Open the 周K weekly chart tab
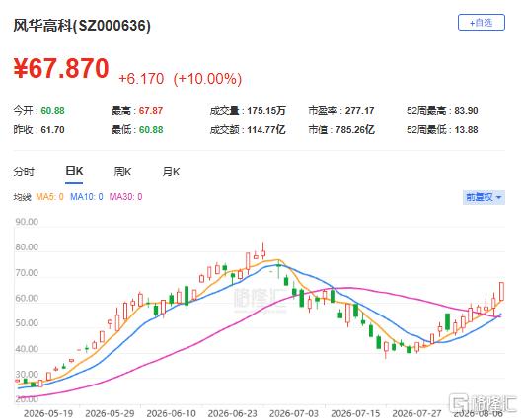Image resolution: width=523 pixels, height=420 pixels. 122,172
